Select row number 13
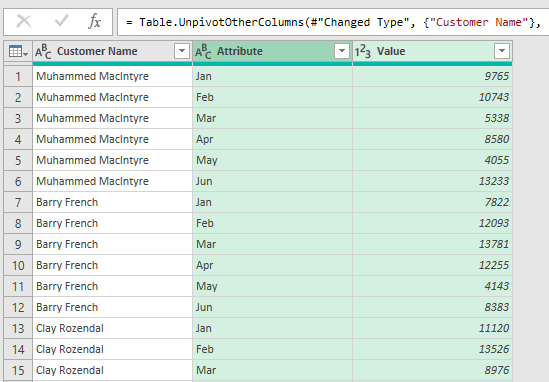This screenshot has height=382, width=549. coord(18,328)
